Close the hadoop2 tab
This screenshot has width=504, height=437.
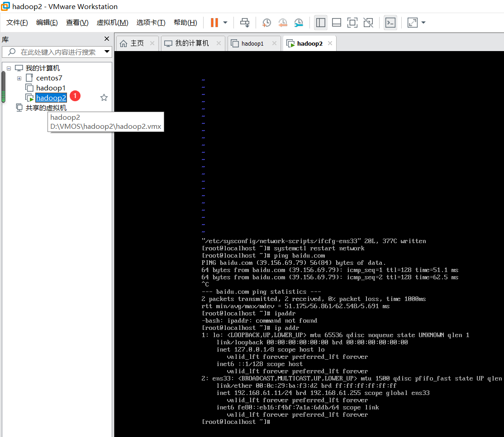pos(330,43)
